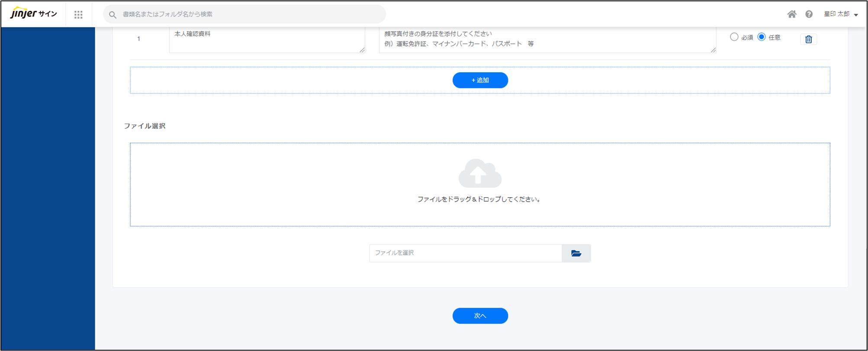Viewport: 868px width, 351px height.
Task: Click the ファイルを選択 input field
Action: (x=465, y=253)
